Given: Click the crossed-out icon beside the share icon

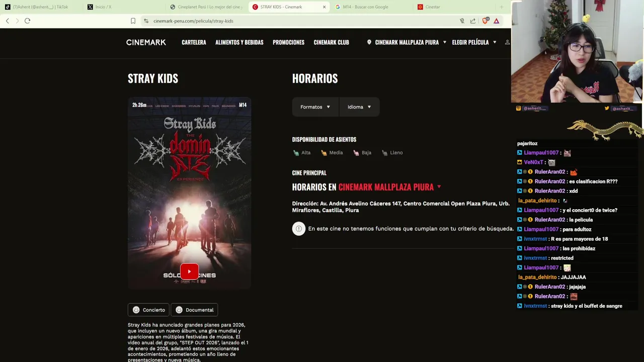Looking at the screenshot, I should tap(462, 21).
